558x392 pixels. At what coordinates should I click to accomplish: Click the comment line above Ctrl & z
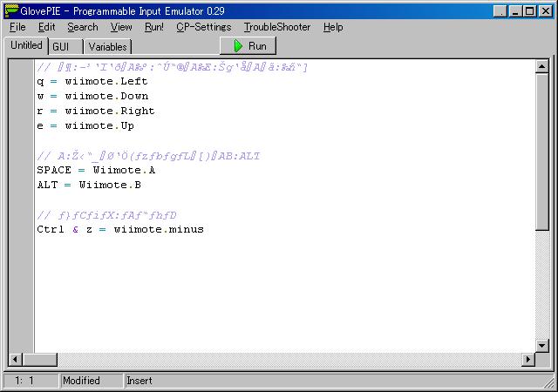tap(106, 215)
